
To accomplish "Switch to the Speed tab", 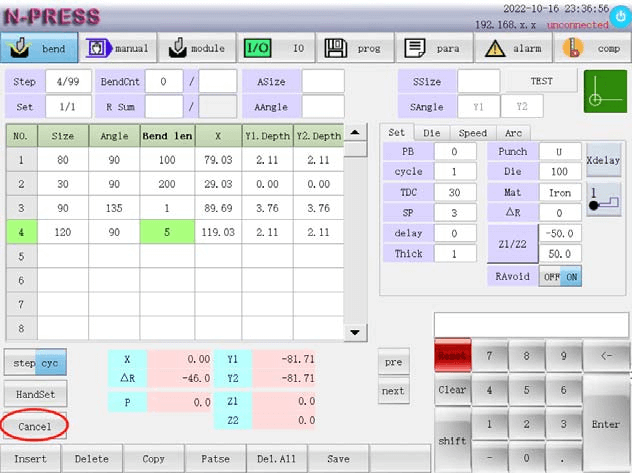I will (x=473, y=133).
